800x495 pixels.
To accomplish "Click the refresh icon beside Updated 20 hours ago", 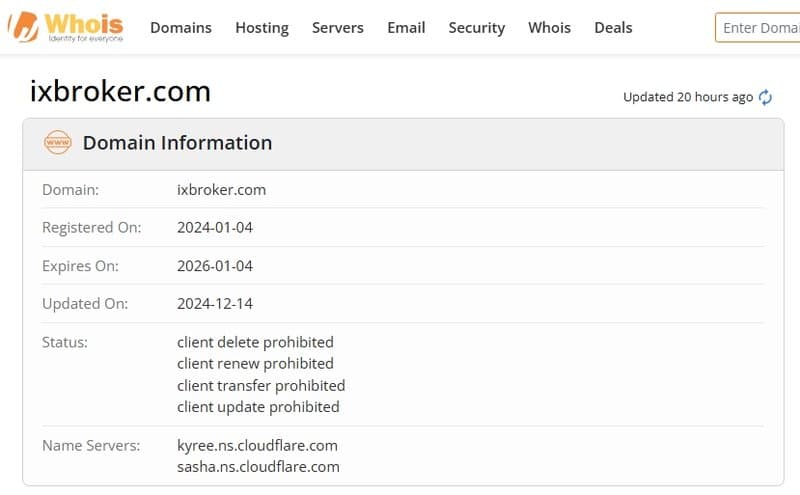I will click(765, 97).
